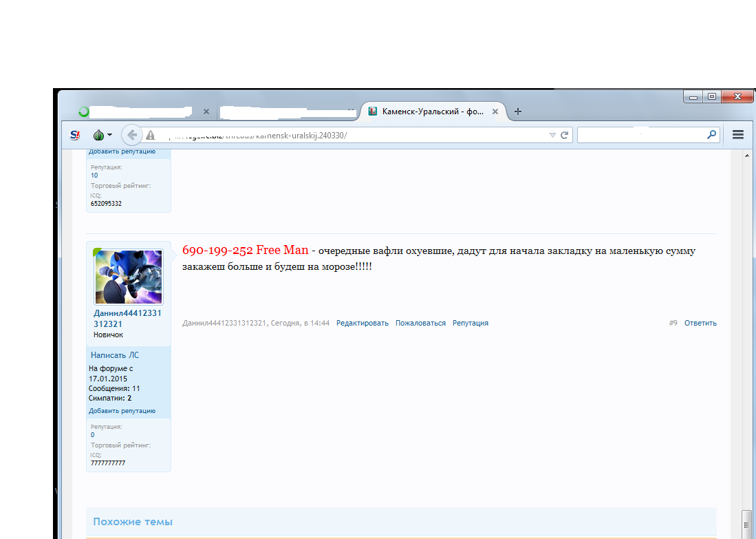Image resolution: width=756 pixels, height=539 pixels.
Task: Open Даниил44412331312321 profile link
Action: click(x=127, y=319)
